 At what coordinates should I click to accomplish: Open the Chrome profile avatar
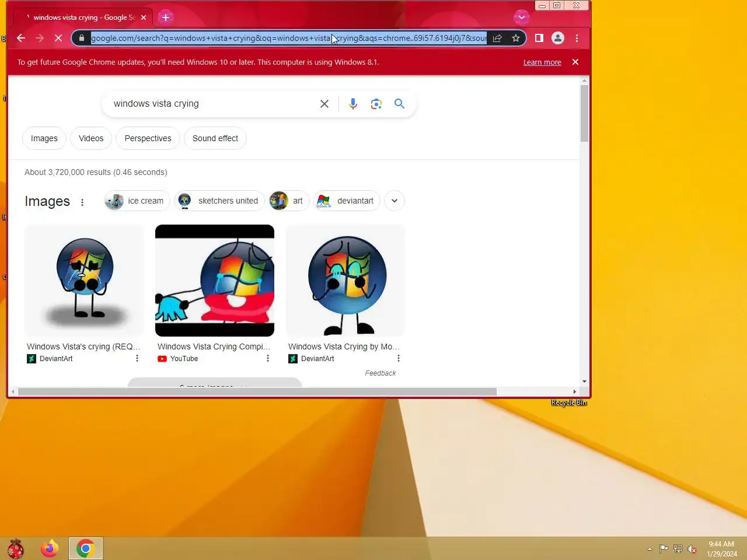pos(558,38)
